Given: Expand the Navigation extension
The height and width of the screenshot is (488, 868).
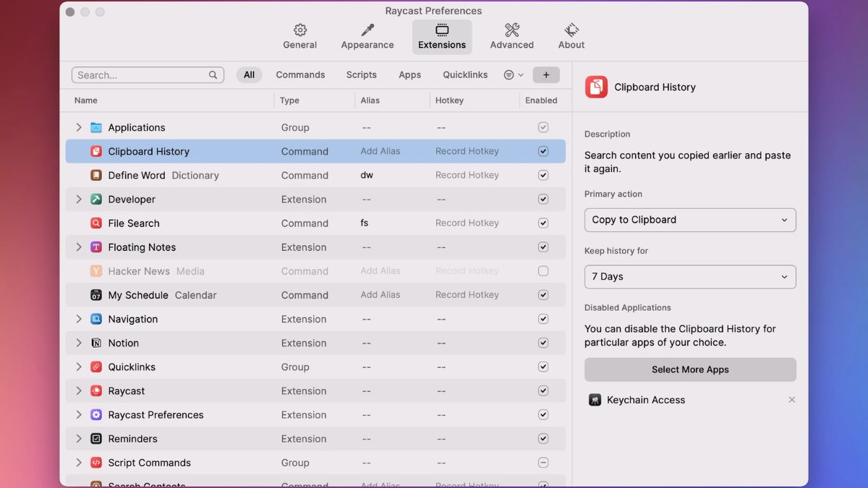Looking at the screenshot, I should tap(79, 319).
